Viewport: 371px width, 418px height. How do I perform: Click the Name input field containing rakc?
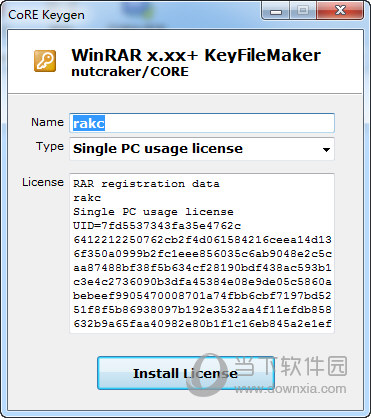[x=202, y=123]
